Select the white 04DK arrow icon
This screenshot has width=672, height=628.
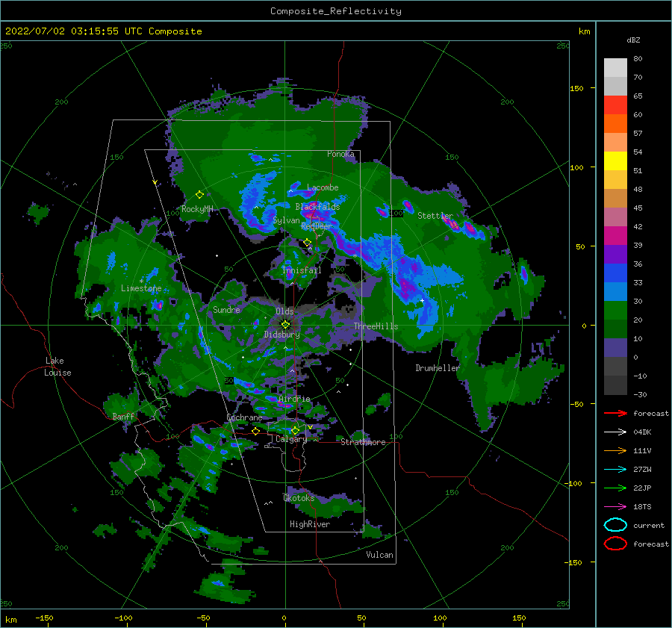[x=615, y=432]
